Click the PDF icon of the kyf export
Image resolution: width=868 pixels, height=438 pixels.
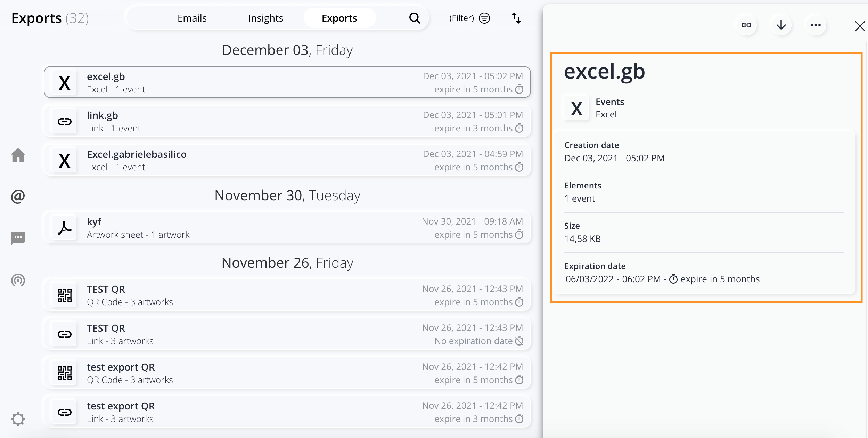[x=64, y=228]
